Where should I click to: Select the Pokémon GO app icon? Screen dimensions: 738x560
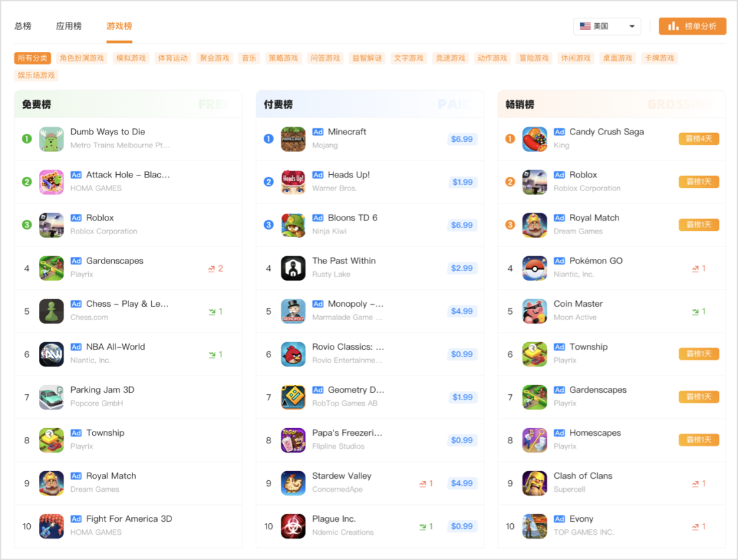tap(534, 268)
